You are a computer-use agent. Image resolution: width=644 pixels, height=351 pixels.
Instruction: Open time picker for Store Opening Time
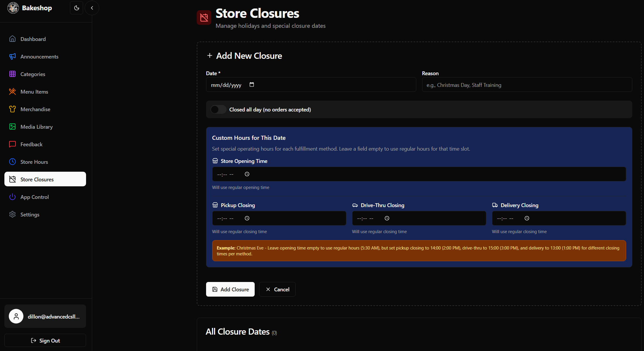(247, 174)
